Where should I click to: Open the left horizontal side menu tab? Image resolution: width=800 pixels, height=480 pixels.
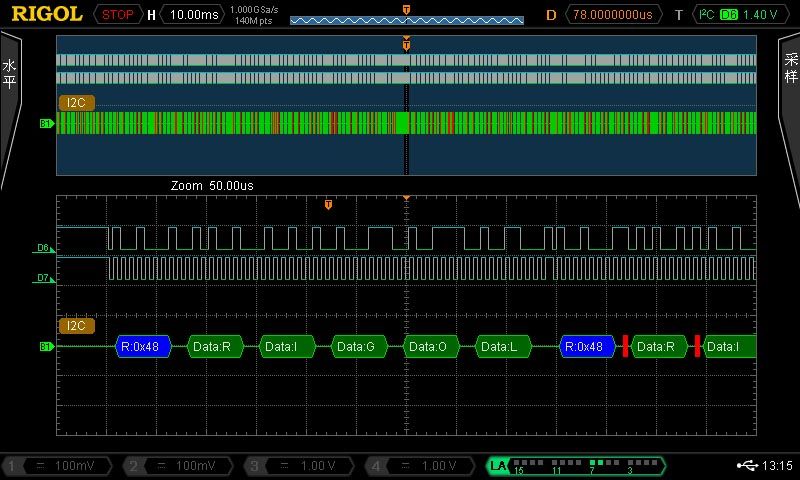click(10, 76)
